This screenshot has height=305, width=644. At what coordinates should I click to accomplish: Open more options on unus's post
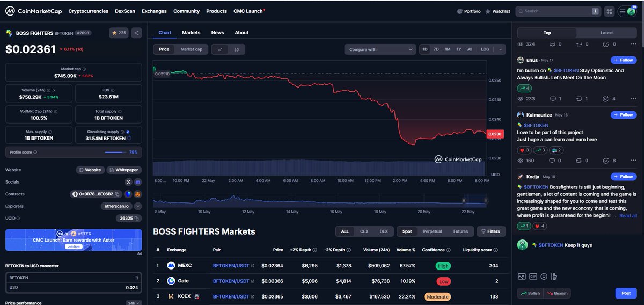click(x=632, y=99)
